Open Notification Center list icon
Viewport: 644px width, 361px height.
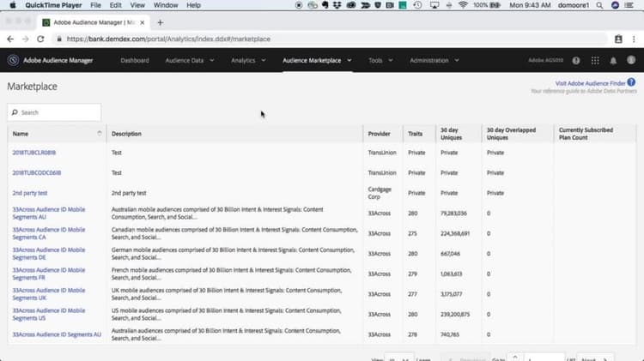pos(629,5)
